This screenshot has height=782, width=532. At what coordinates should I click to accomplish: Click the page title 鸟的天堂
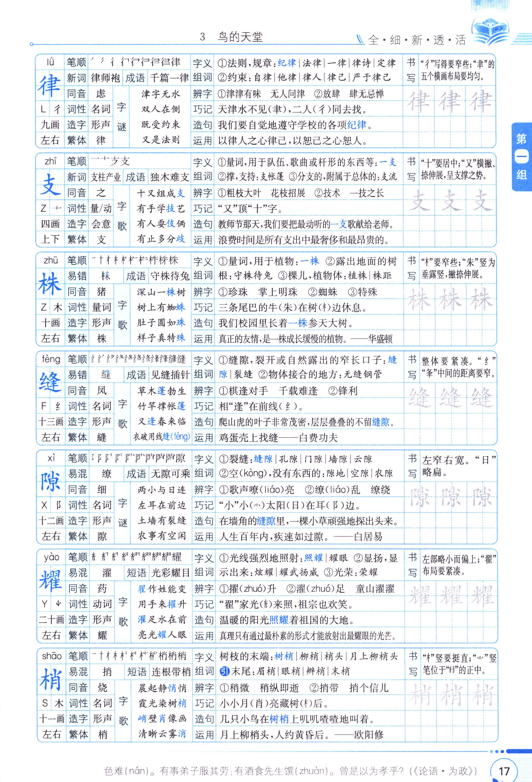(x=240, y=37)
